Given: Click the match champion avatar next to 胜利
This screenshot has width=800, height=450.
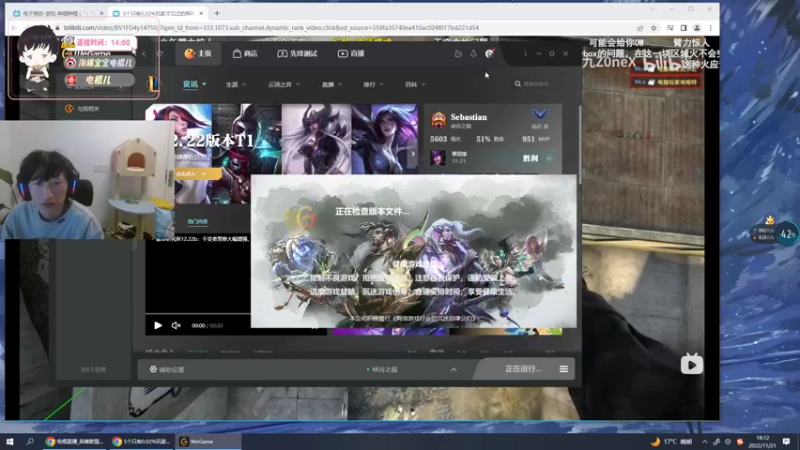Looking at the screenshot, I should (438, 158).
